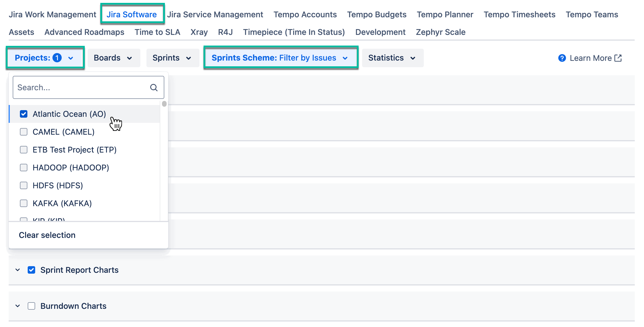Viewport: 644px width, 327px height.
Task: Open the Sprints Scheme filter dropdown
Action: click(281, 58)
